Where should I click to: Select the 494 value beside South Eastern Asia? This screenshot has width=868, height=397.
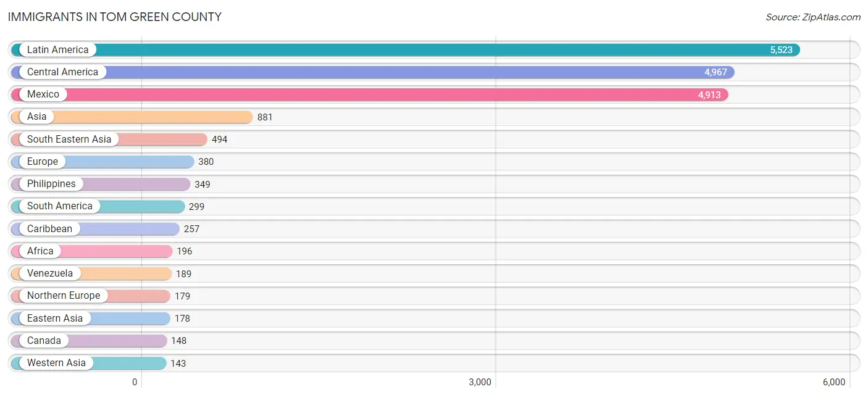(x=219, y=140)
